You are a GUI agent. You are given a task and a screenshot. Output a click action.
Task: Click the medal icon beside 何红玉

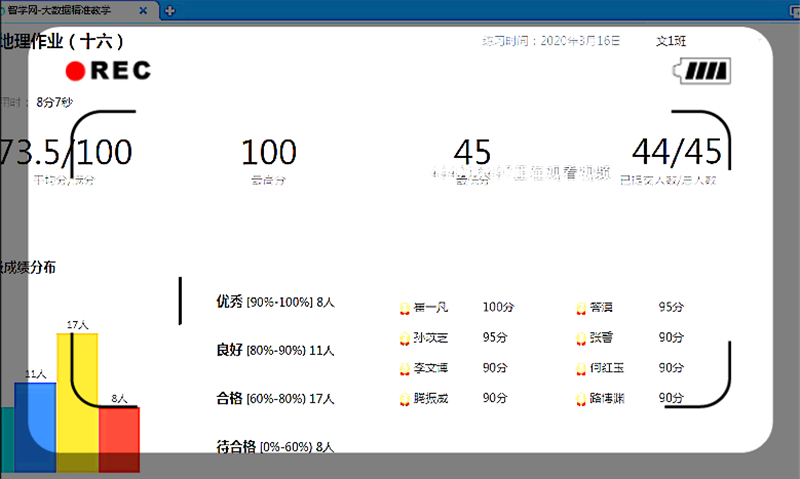pyautogui.click(x=580, y=368)
